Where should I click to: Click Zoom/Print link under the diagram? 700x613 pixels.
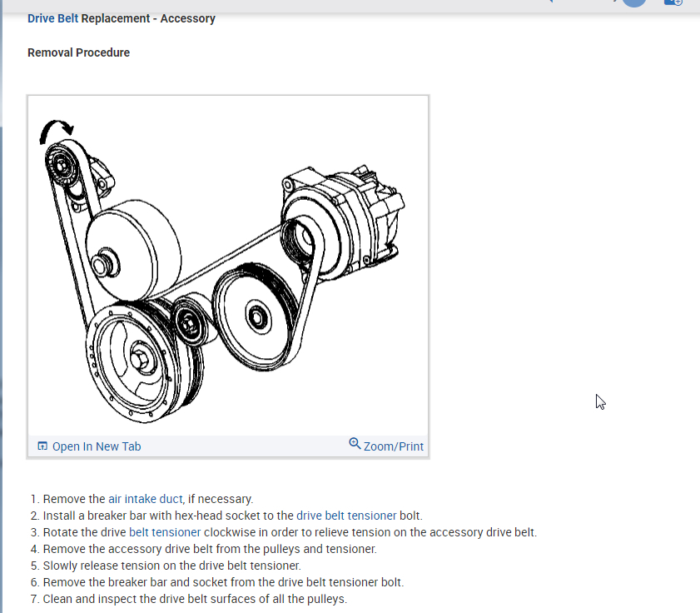tap(394, 446)
